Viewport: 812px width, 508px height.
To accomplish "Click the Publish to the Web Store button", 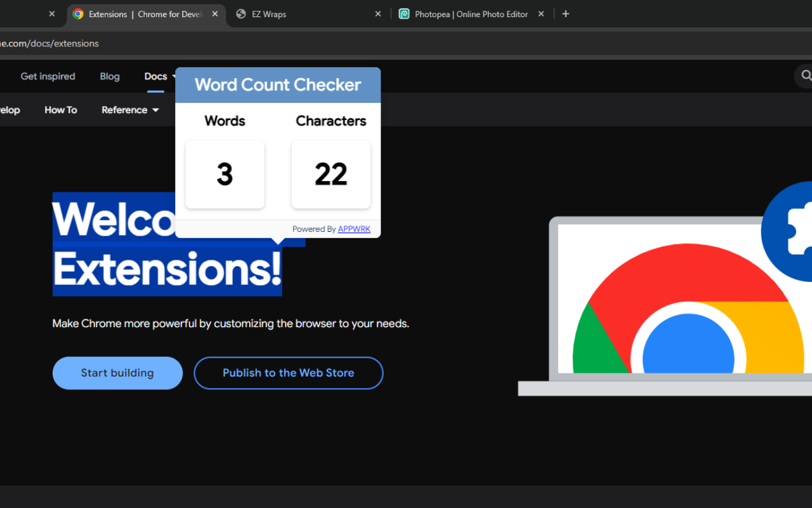I will point(288,373).
